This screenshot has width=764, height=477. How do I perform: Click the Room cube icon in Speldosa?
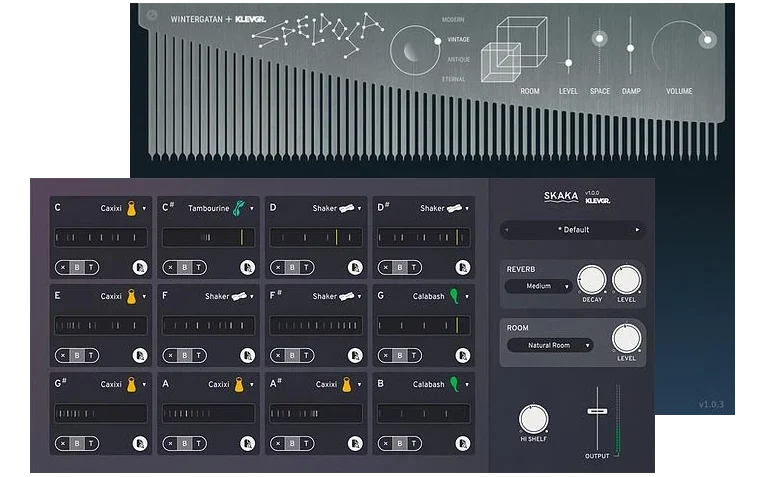(514, 49)
